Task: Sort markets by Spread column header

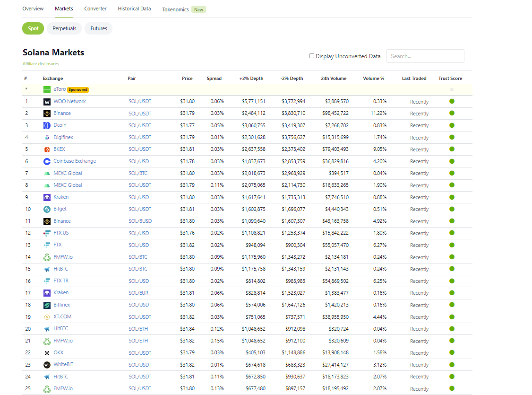Action: pos(214,79)
